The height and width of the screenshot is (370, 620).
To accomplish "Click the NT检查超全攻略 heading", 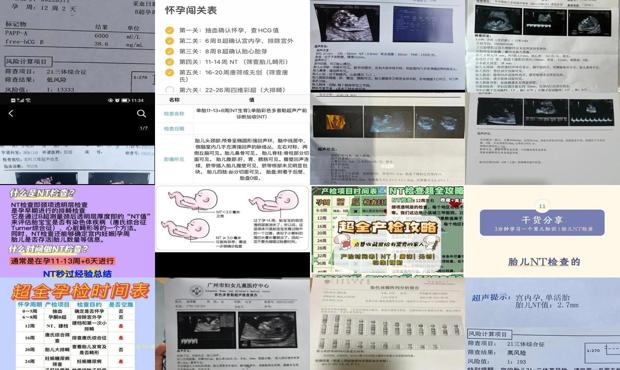I will 426,191.
